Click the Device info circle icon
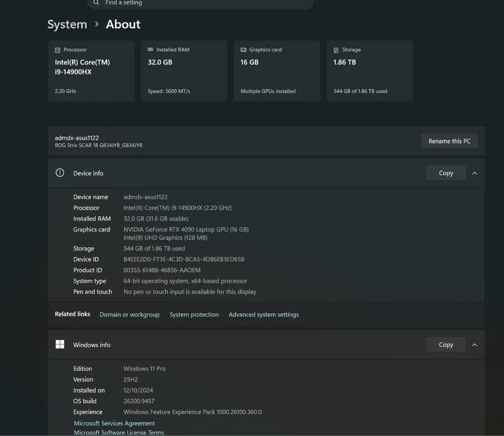The height and width of the screenshot is (436, 504). (60, 173)
